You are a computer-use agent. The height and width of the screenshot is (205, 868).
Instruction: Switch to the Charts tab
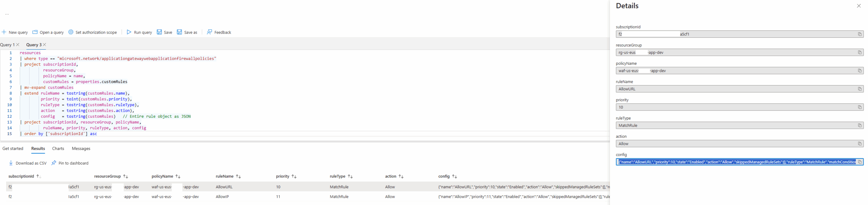click(58, 149)
